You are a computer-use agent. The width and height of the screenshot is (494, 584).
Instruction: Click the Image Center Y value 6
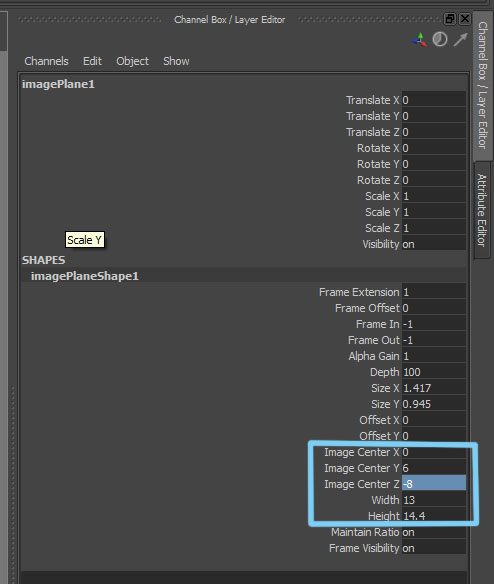(x=434, y=468)
